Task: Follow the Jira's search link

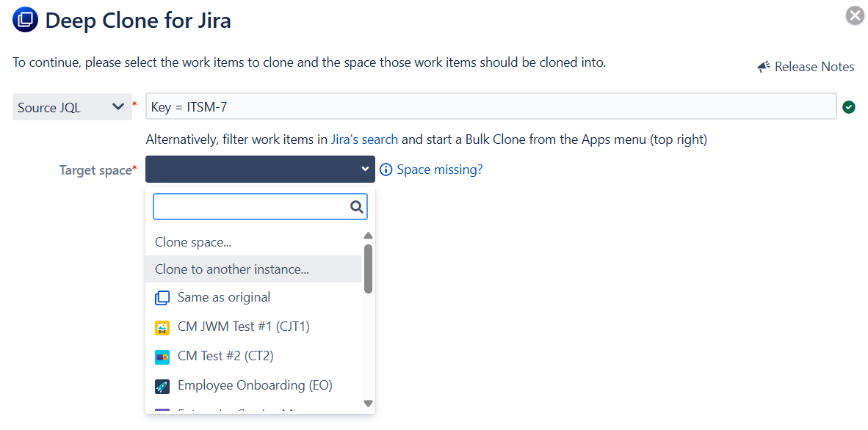Action: click(364, 139)
